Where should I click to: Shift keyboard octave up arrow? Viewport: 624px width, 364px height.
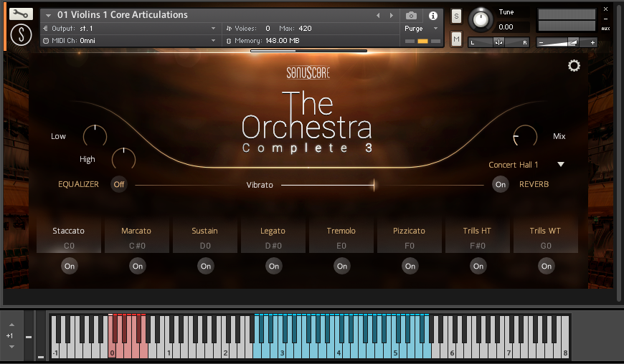pyautogui.click(x=11, y=325)
